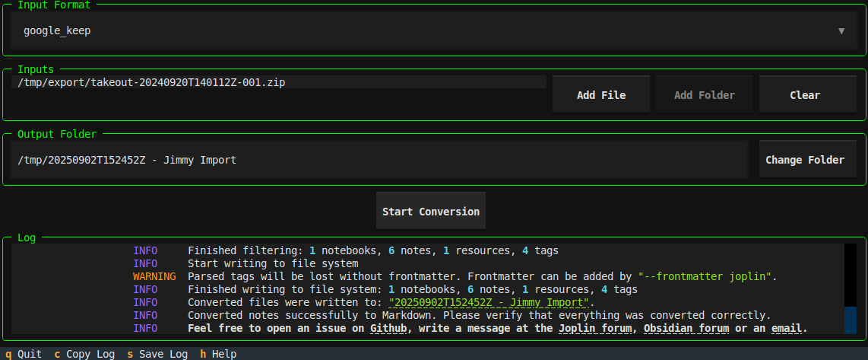The height and width of the screenshot is (360, 868).
Task: Click the output folder path field
Action: tap(379, 160)
